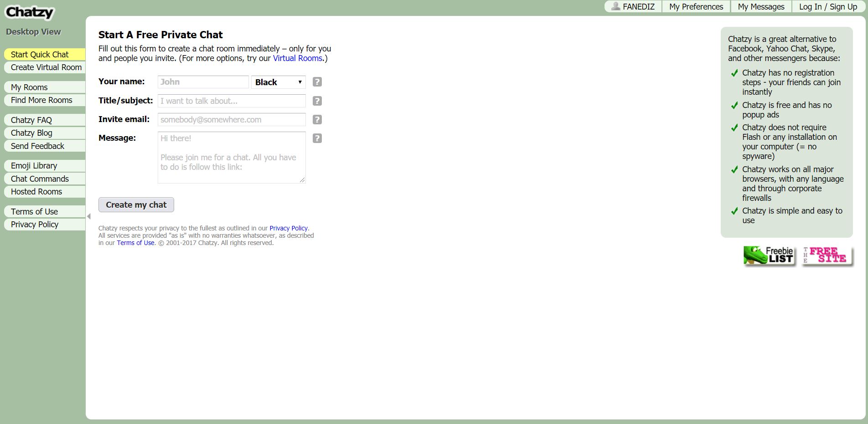Open help icon for Your name field
This screenshot has height=424, width=868.
(x=317, y=82)
